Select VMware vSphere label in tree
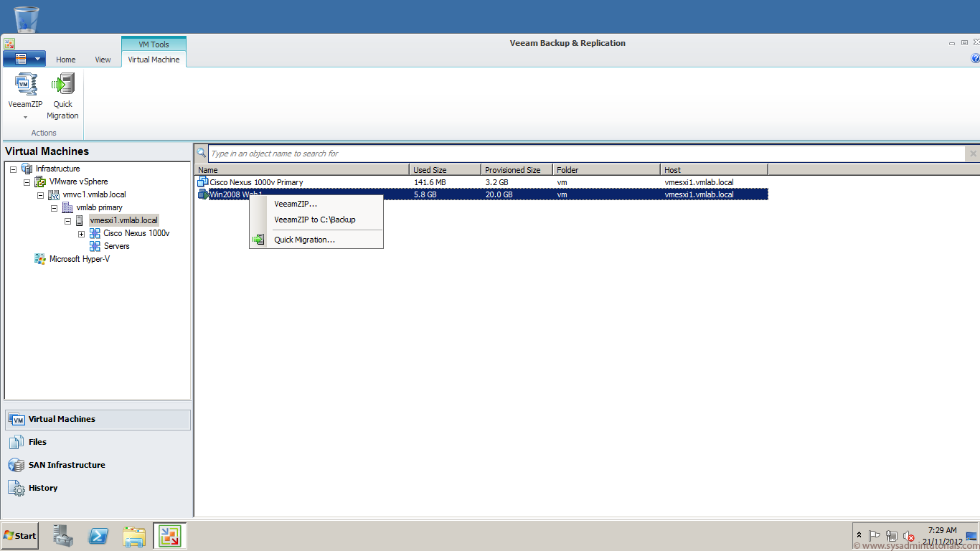Viewport: 980px width, 551px height. pyautogui.click(x=79, y=182)
